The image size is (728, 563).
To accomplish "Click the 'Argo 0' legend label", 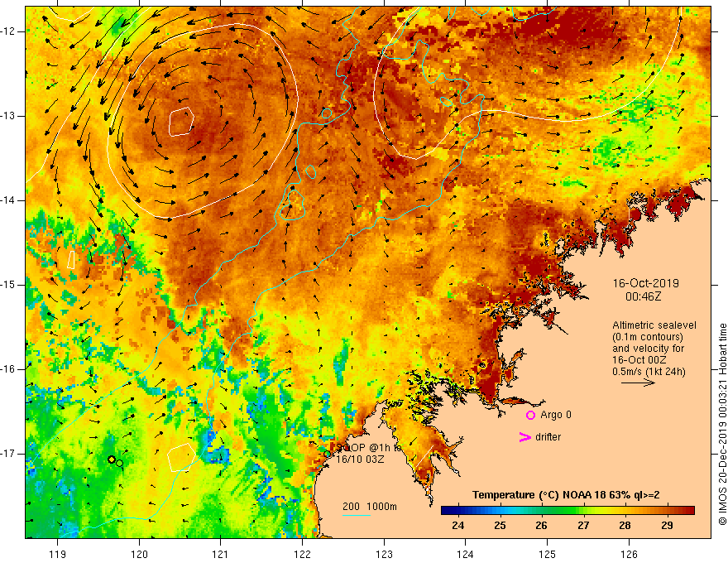I will tap(556, 414).
